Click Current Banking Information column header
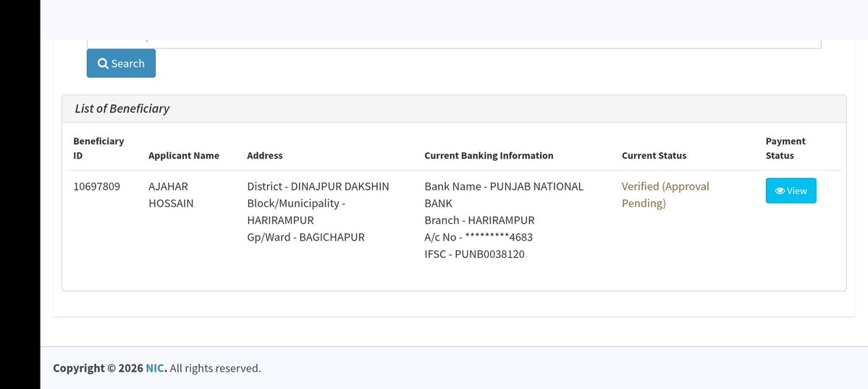Viewport: 868px width, 389px height. click(489, 156)
